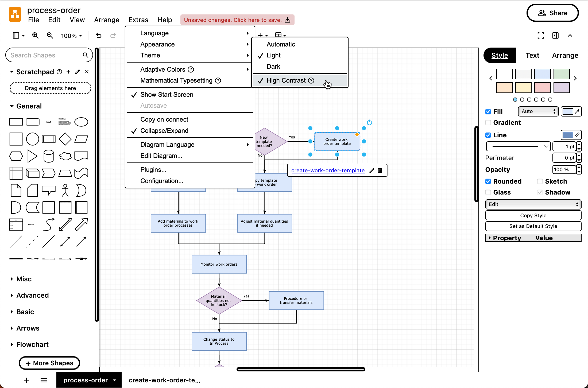Select Dark from the Appearance submenu
This screenshot has width=588, height=388.
tap(273, 66)
